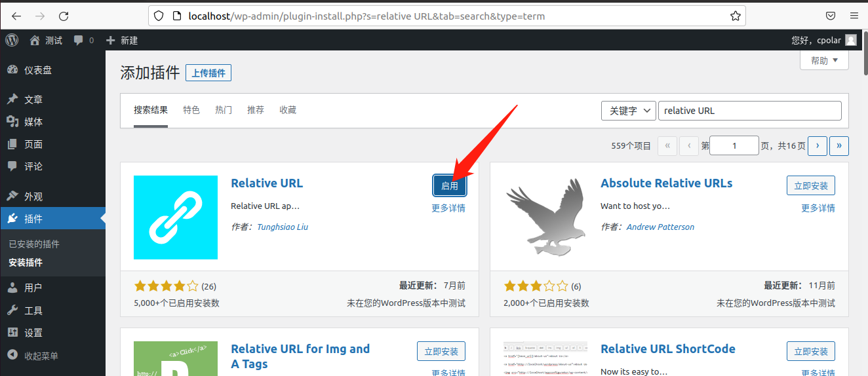The image size is (868, 376).
Task: Switch to 推荐 recommended tab
Action: (256, 110)
